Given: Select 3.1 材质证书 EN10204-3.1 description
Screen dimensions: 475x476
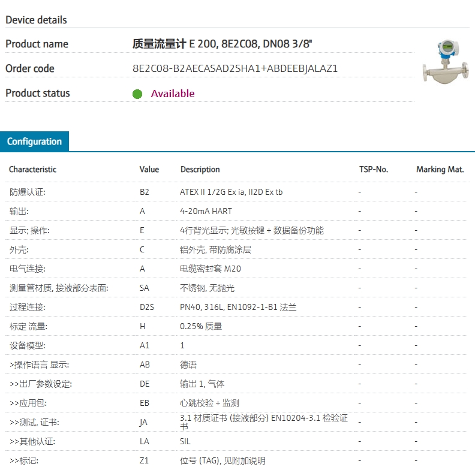Looking at the screenshot, I should click(x=264, y=422).
